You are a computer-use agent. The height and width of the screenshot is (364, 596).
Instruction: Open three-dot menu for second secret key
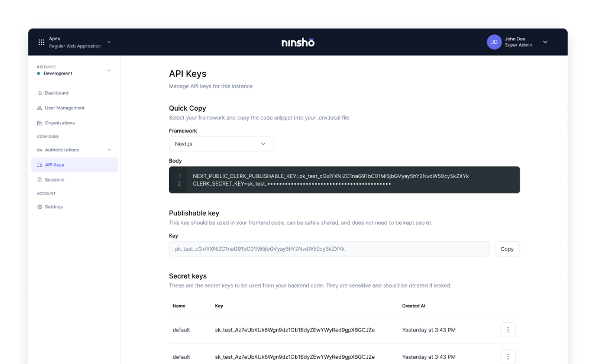pos(508,356)
